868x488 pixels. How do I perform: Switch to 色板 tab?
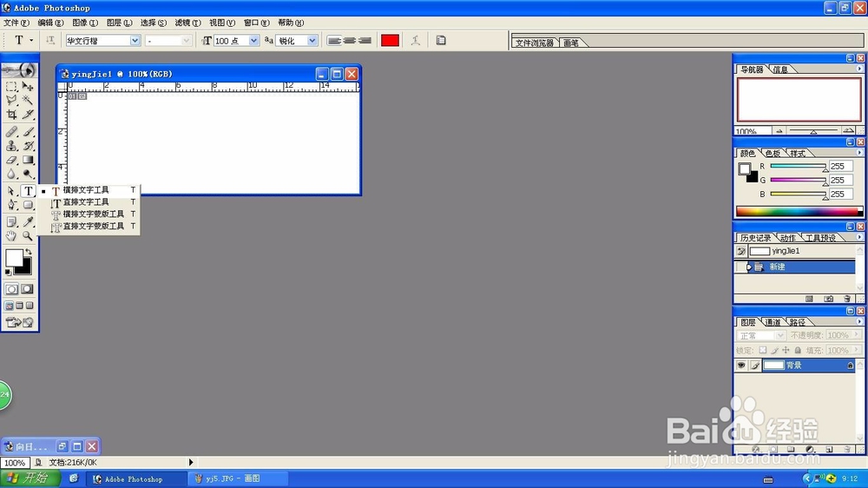[773, 154]
